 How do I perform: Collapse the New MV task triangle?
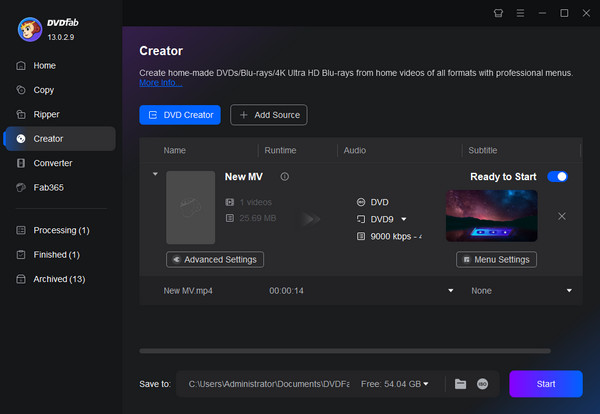click(x=155, y=174)
